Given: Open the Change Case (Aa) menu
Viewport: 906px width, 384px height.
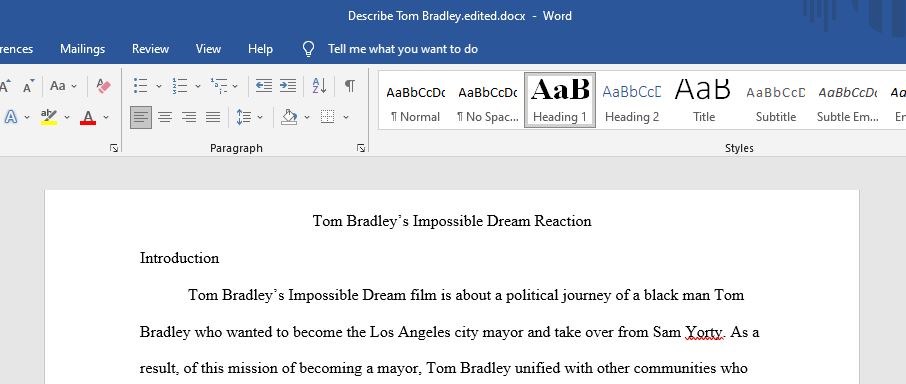Looking at the screenshot, I should click(63, 86).
